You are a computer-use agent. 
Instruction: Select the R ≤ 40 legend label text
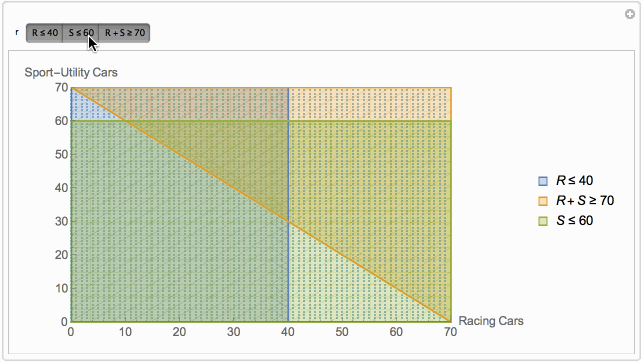[x=574, y=181]
